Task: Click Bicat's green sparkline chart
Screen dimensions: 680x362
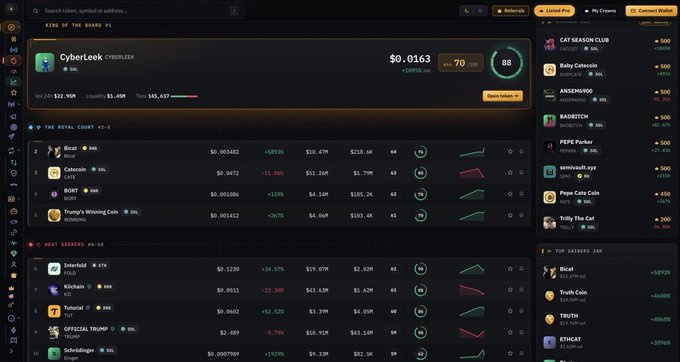Action: 472,152
